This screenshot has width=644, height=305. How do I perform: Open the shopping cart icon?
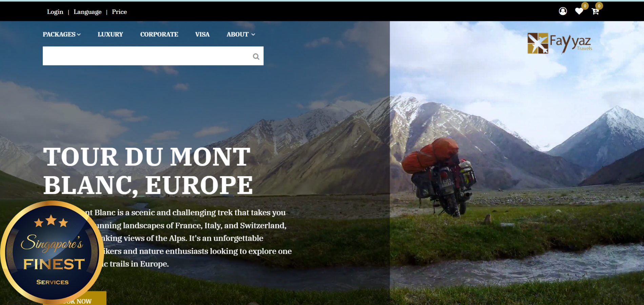pos(595,12)
